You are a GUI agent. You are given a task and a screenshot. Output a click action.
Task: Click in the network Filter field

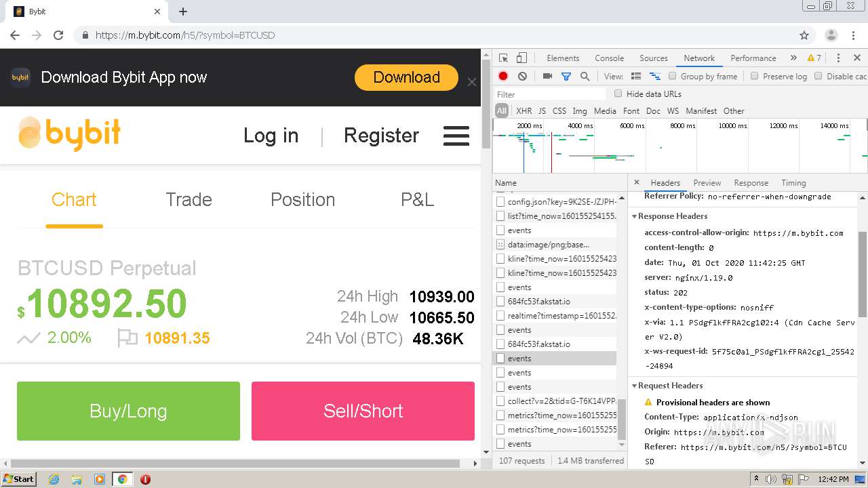[550, 94]
